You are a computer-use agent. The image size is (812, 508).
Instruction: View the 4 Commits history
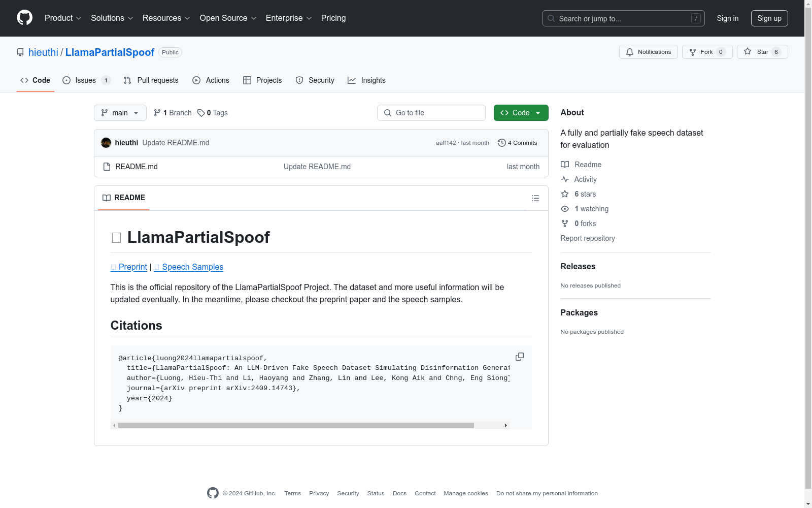click(518, 143)
